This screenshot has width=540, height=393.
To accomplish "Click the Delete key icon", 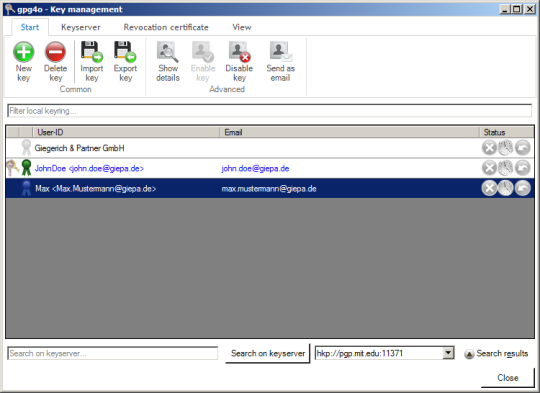I will (x=55, y=52).
